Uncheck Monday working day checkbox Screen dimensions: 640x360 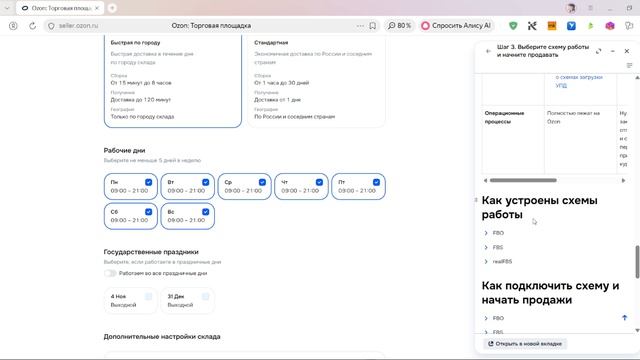[x=149, y=182]
